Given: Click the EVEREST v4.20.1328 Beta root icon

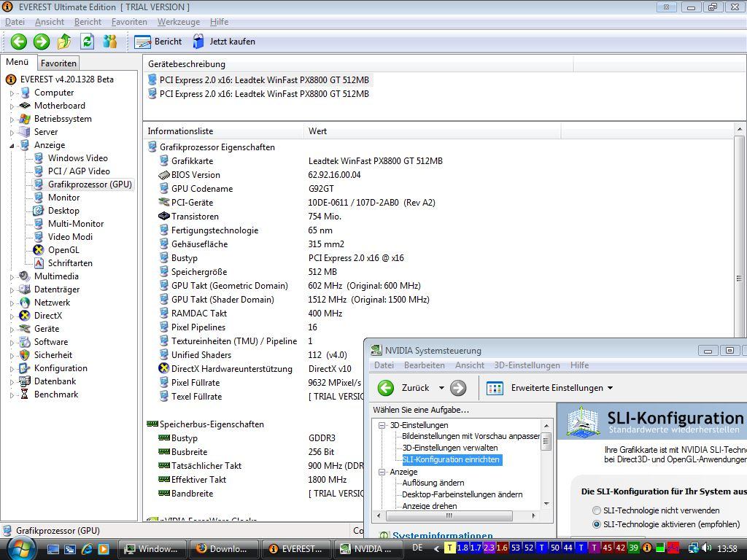Looking at the screenshot, I should [x=10, y=79].
